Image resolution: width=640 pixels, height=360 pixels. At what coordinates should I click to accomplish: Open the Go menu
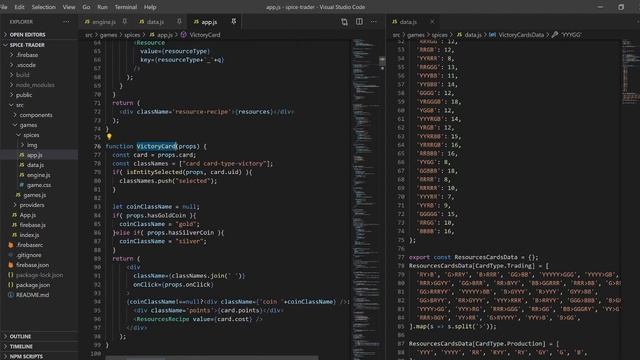(86, 7)
